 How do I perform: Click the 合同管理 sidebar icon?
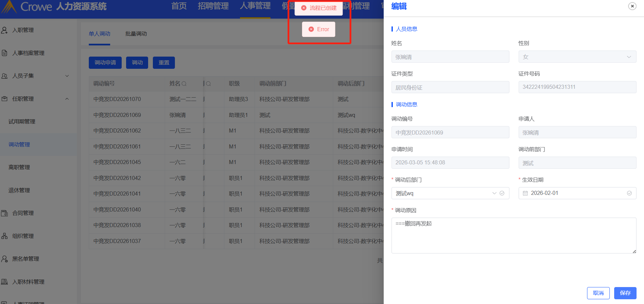(x=4, y=213)
